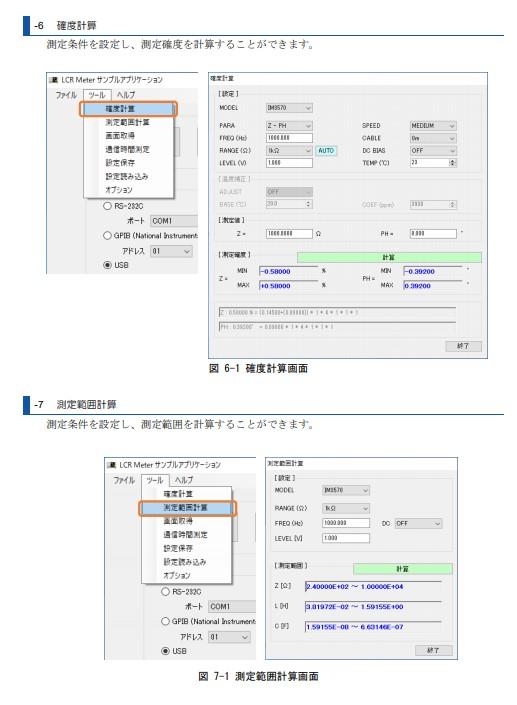Open the ファイル menu in figure 7-1
The image size is (517, 705).
(x=124, y=480)
